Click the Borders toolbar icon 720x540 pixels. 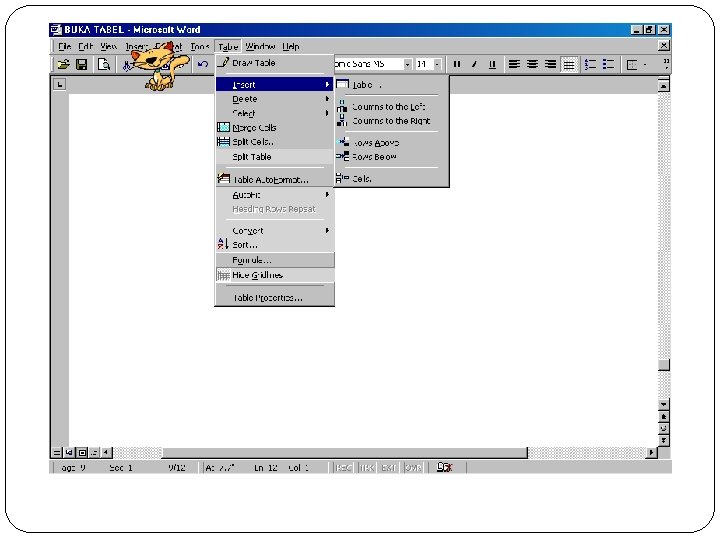pos(632,65)
